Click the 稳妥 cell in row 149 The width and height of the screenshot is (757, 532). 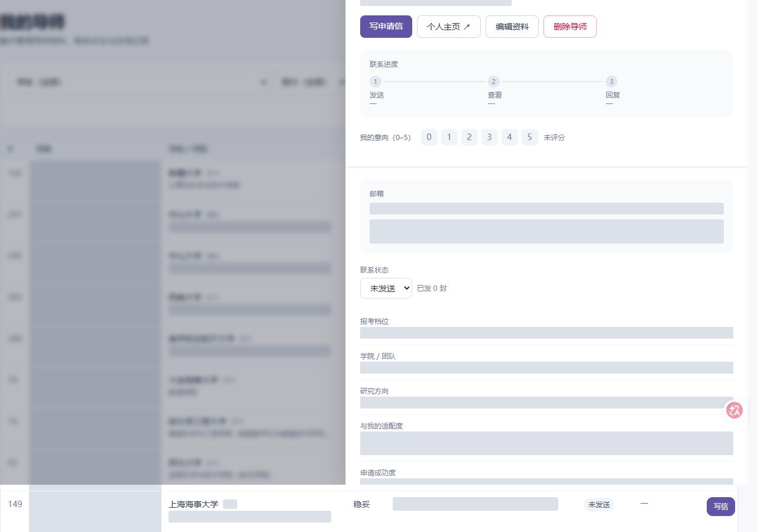(x=361, y=504)
